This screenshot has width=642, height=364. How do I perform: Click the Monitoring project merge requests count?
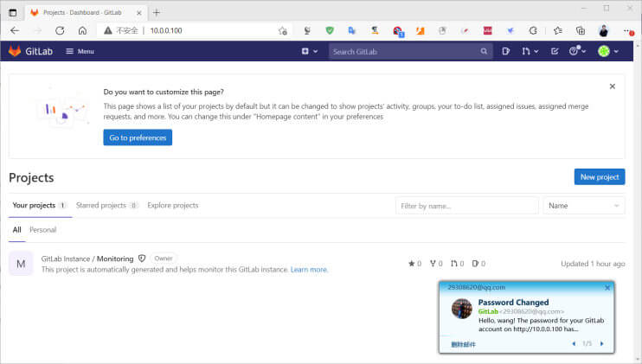(458, 264)
